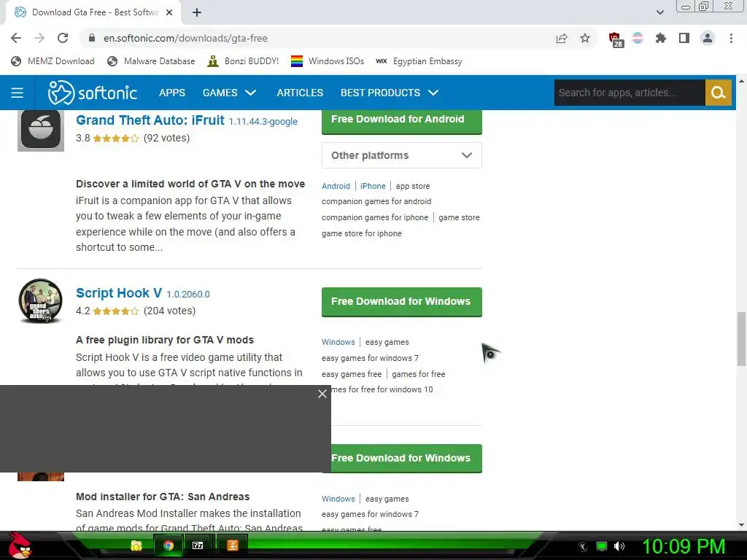The height and width of the screenshot is (560, 747).
Task: Click Script Hook V Free Download for Windows
Action: coord(402,302)
